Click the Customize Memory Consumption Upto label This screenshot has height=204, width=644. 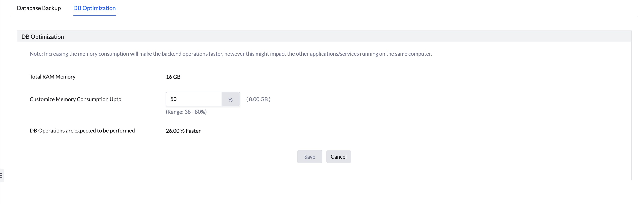pos(75,99)
